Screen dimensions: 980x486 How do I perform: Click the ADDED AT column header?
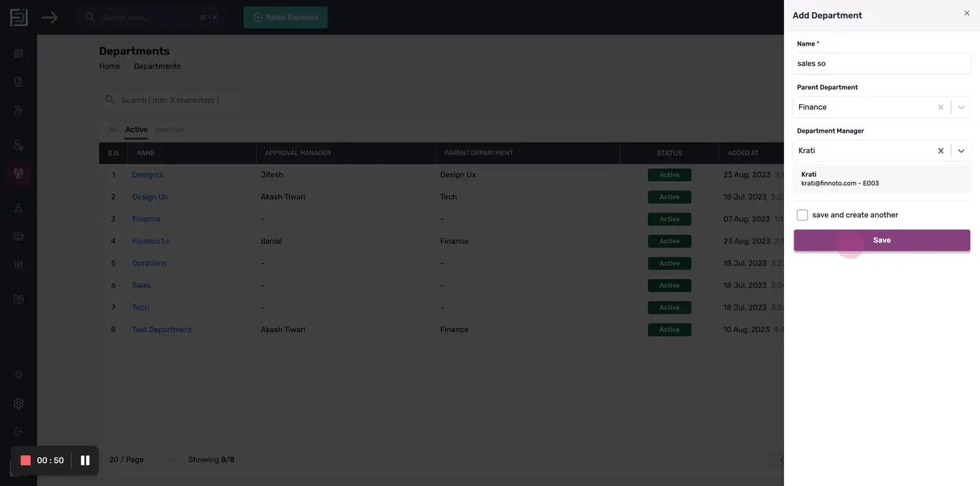click(743, 153)
